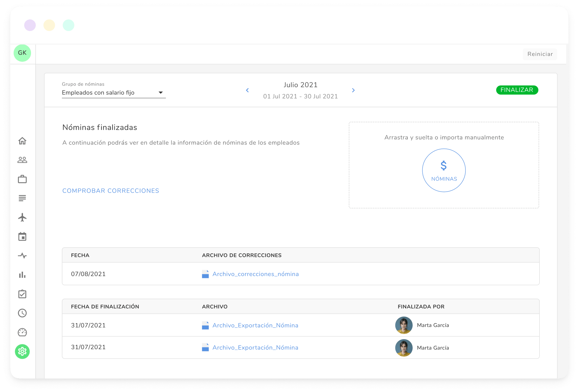The width and height of the screenshot is (578, 392).
Task: Click the FINALIZADA POR column header
Action: pos(421,307)
